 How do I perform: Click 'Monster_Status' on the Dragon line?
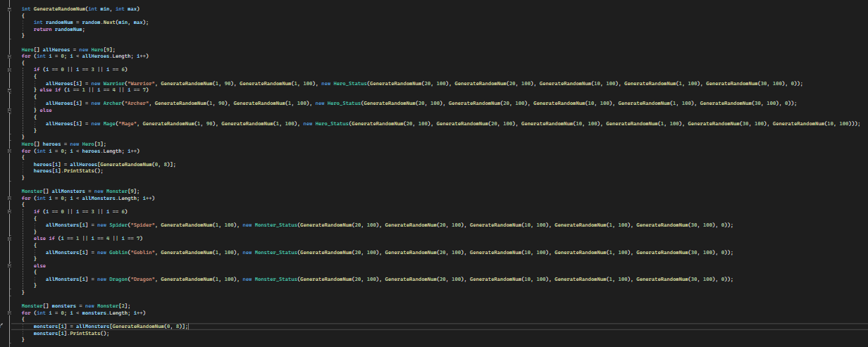tap(275, 279)
